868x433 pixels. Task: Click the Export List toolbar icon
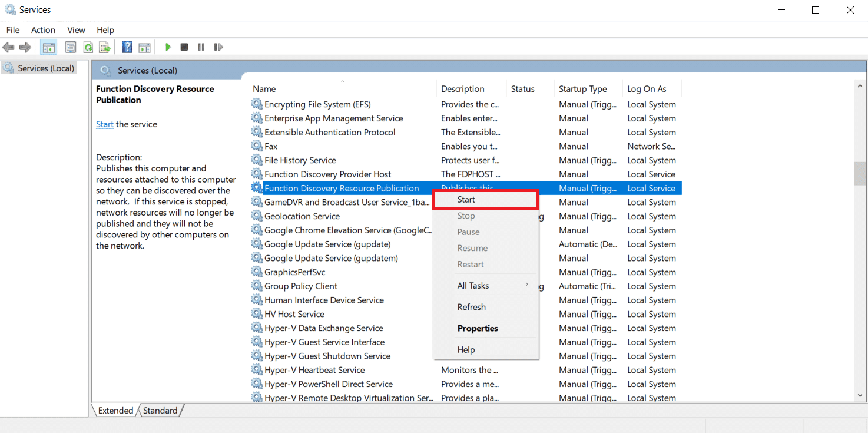pos(104,47)
